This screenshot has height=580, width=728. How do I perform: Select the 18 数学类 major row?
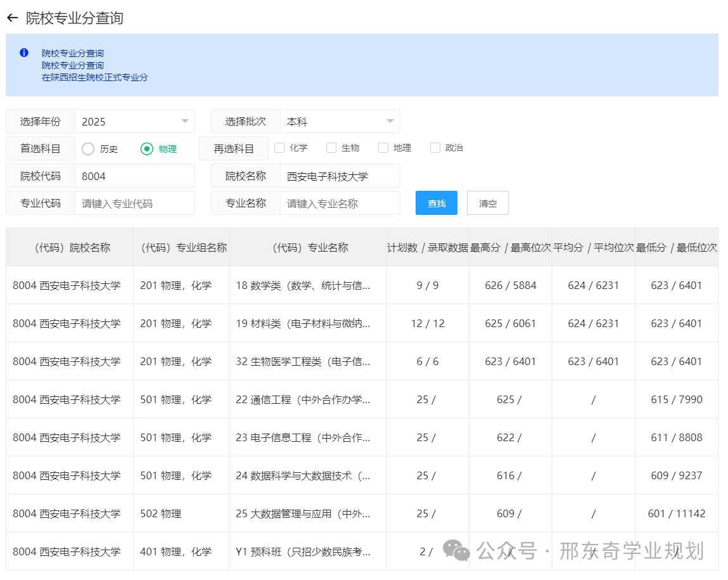(303, 285)
